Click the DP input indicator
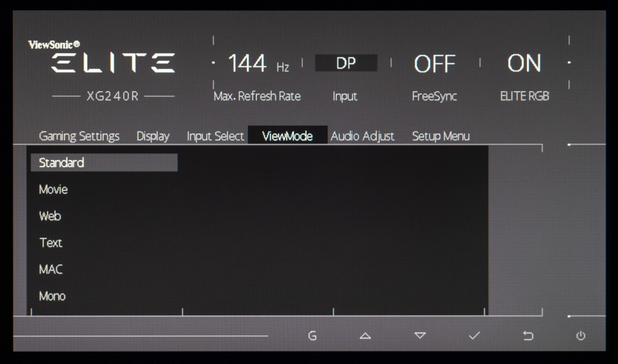 tap(346, 63)
